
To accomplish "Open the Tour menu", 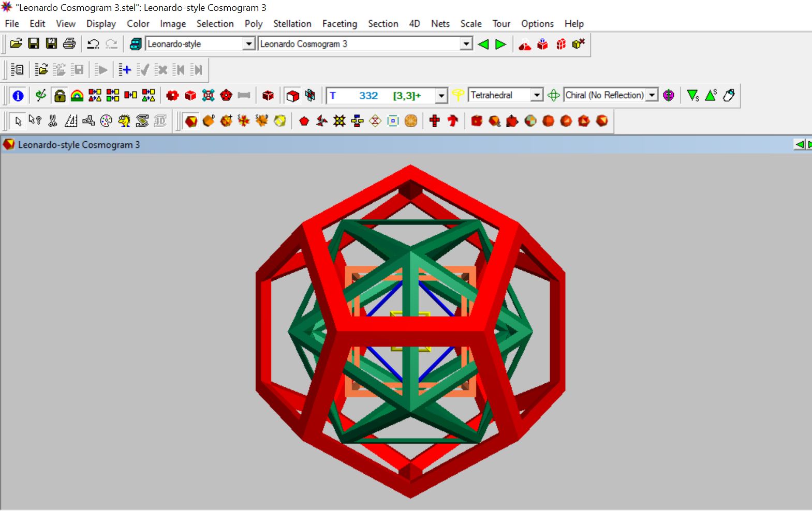I will click(501, 24).
